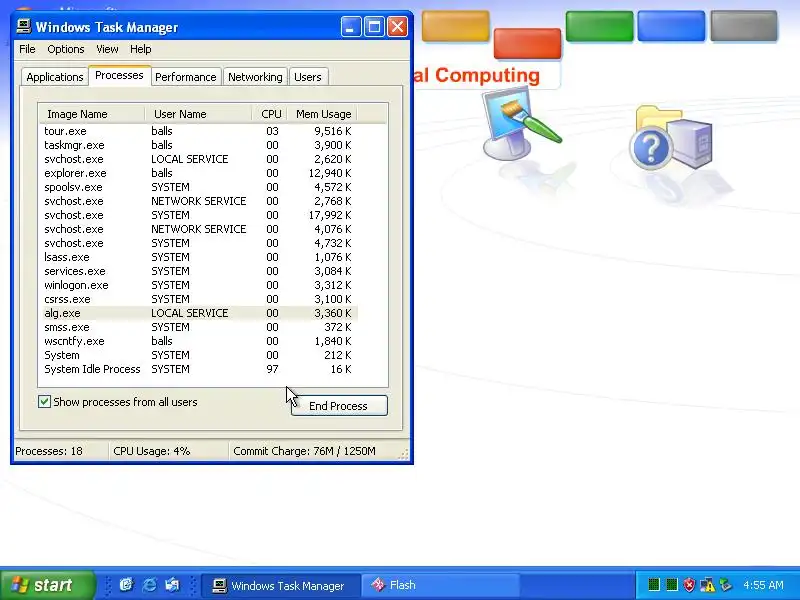The image size is (800, 600).
Task: Select the System Idle Process row
Action: [x=198, y=369]
